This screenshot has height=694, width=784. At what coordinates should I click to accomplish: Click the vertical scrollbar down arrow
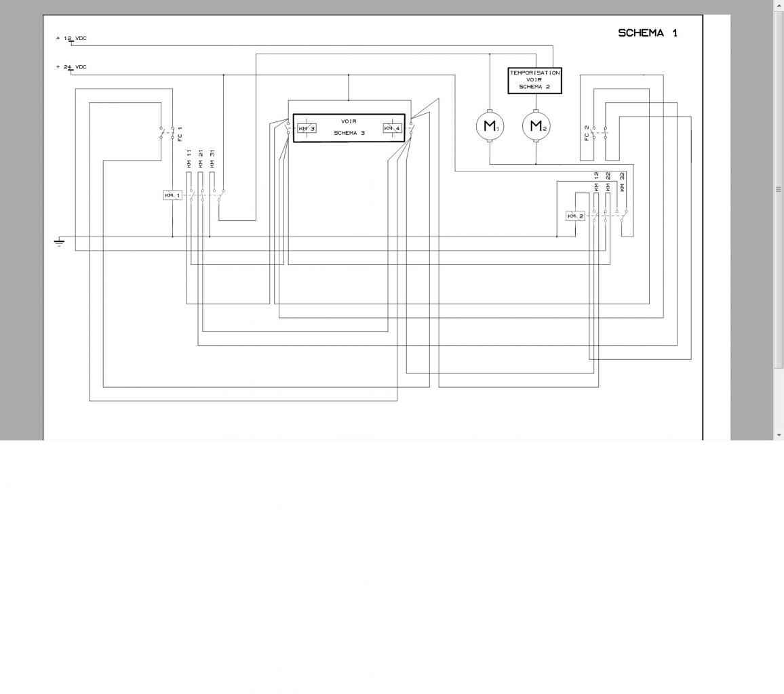(x=779, y=435)
